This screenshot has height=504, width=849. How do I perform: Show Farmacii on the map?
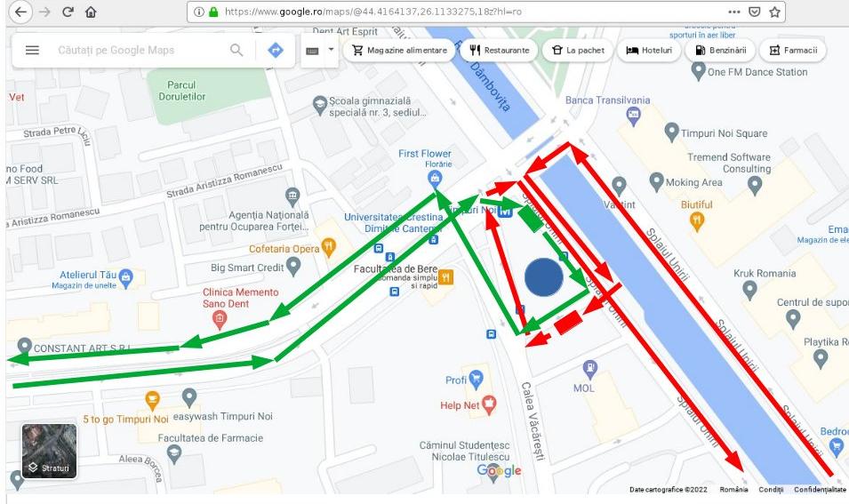click(x=793, y=51)
